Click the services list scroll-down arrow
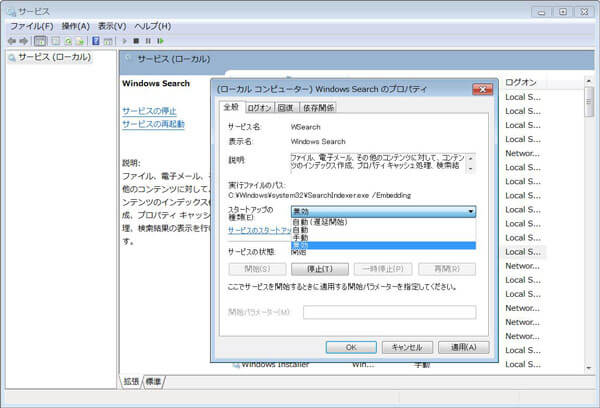The image size is (600, 408). [589, 368]
